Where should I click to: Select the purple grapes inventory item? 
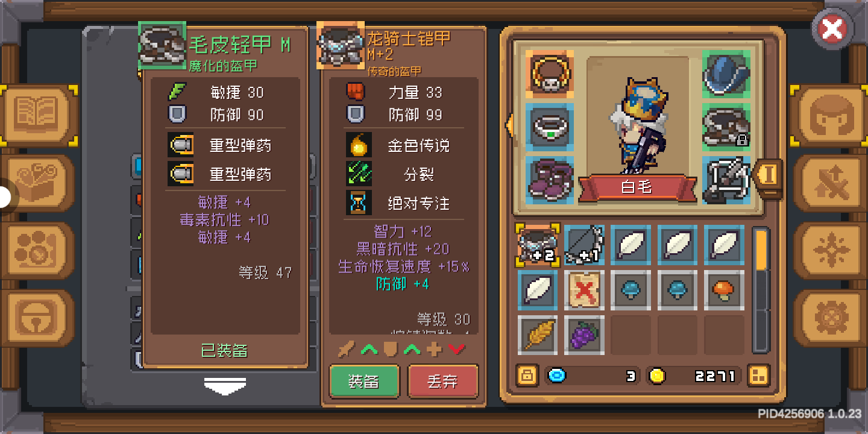(x=584, y=335)
